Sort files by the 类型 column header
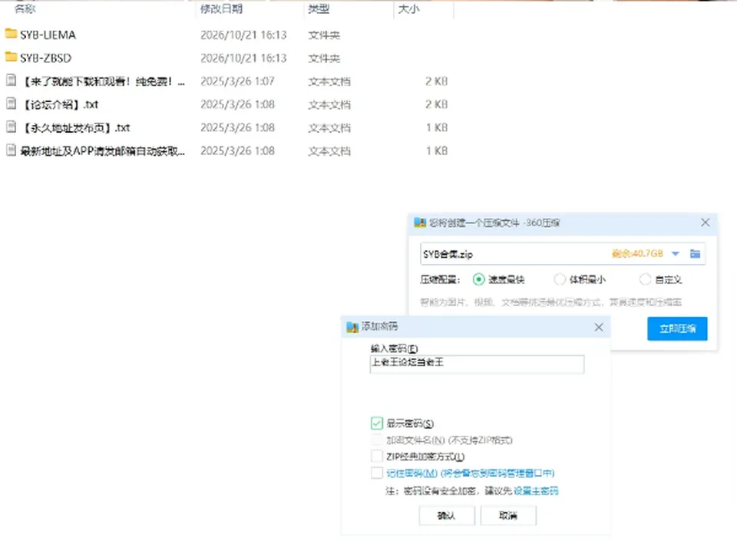The image size is (737, 560). pos(319,8)
